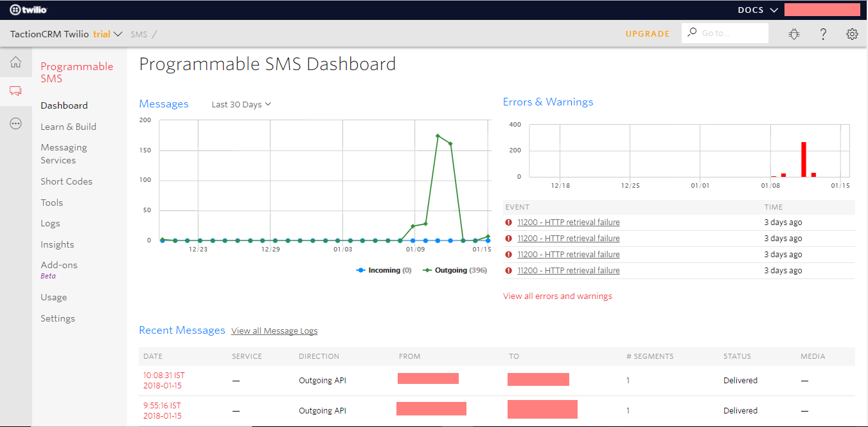Go to Short Codes
868x427 pixels.
(x=66, y=181)
